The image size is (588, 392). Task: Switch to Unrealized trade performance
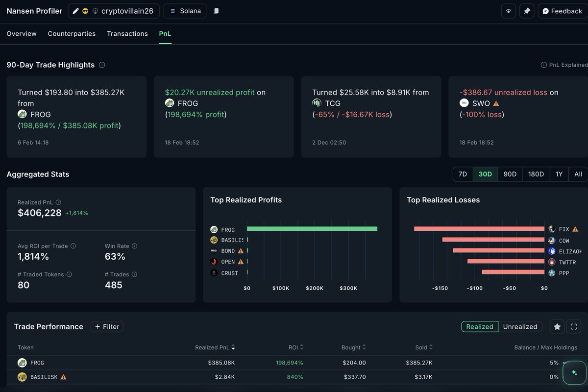520,326
